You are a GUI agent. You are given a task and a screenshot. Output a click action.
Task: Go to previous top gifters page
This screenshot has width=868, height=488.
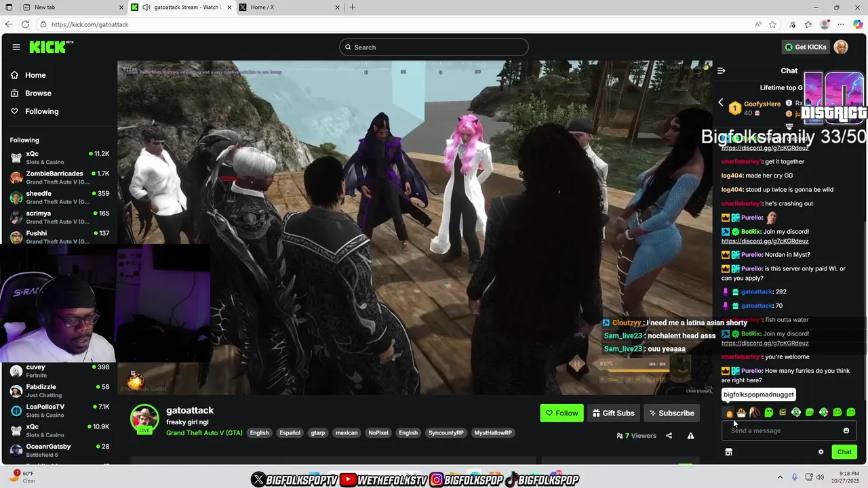click(721, 102)
